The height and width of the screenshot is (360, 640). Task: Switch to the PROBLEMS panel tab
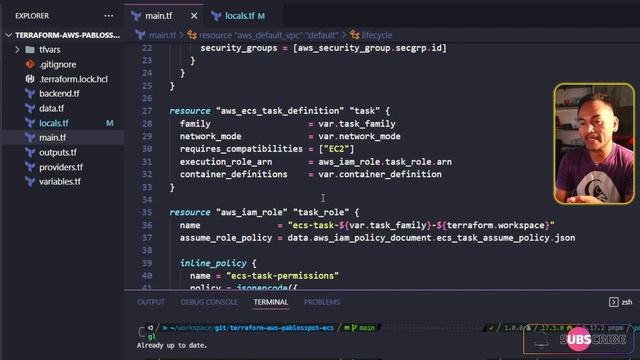pos(322,302)
